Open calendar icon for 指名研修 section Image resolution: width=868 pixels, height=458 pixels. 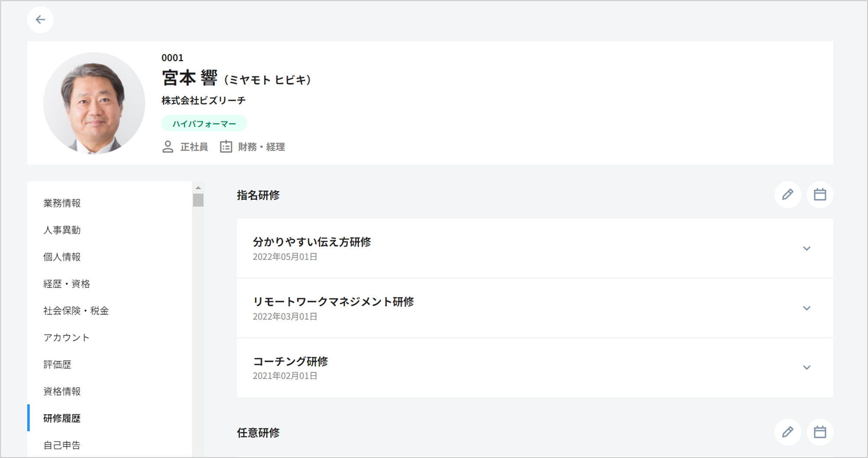(819, 195)
